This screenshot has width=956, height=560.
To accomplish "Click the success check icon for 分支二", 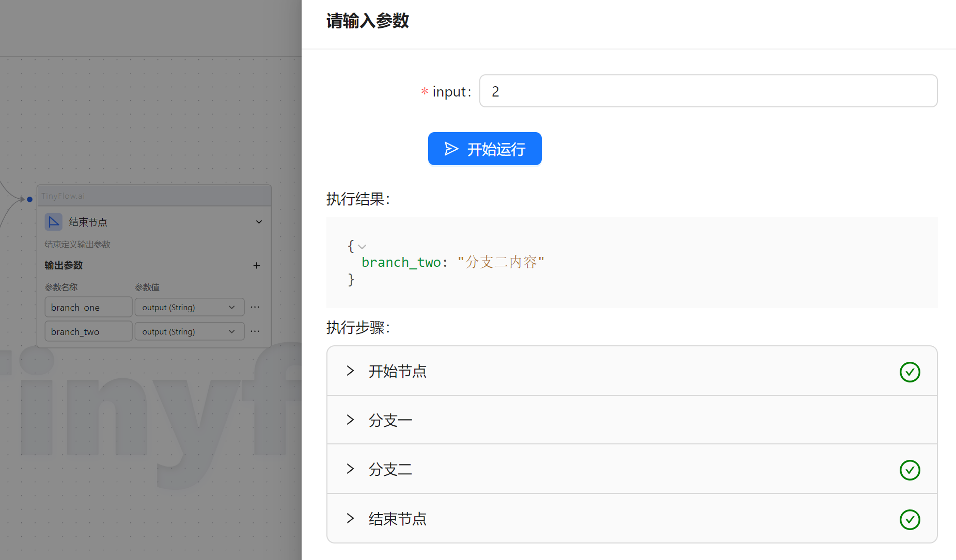I will click(x=910, y=470).
